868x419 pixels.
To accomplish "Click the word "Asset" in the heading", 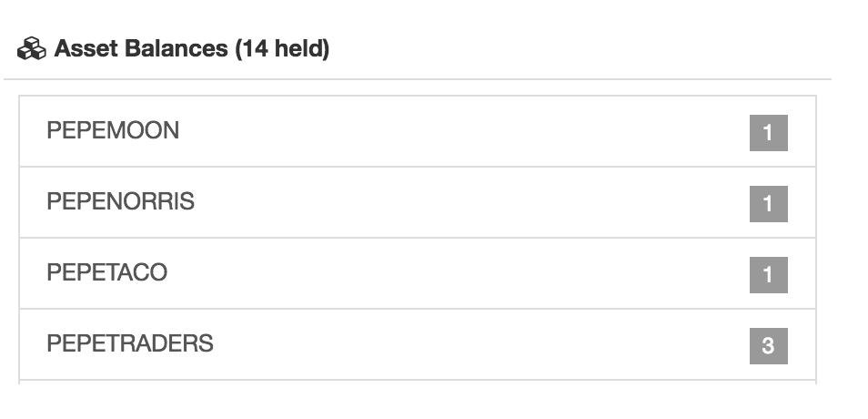I will pos(86,49).
